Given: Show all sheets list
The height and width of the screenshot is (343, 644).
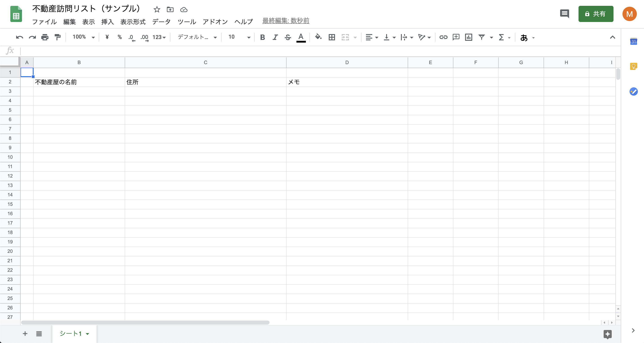Looking at the screenshot, I should pos(39,334).
